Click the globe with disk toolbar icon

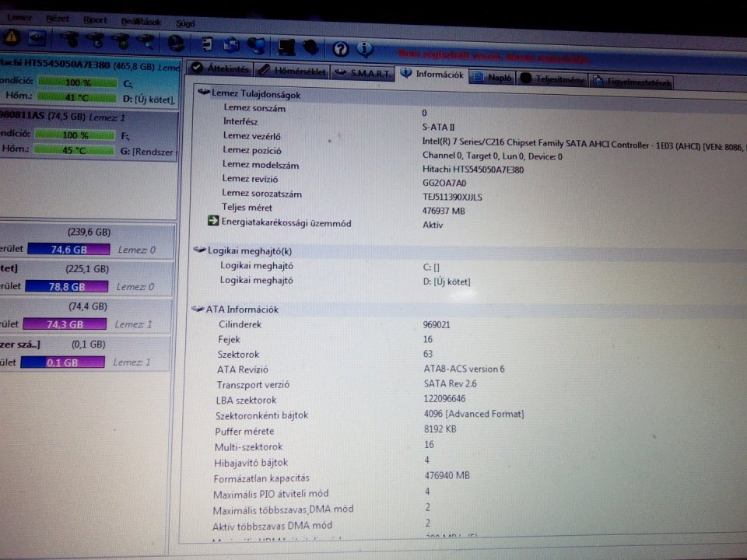(177, 44)
